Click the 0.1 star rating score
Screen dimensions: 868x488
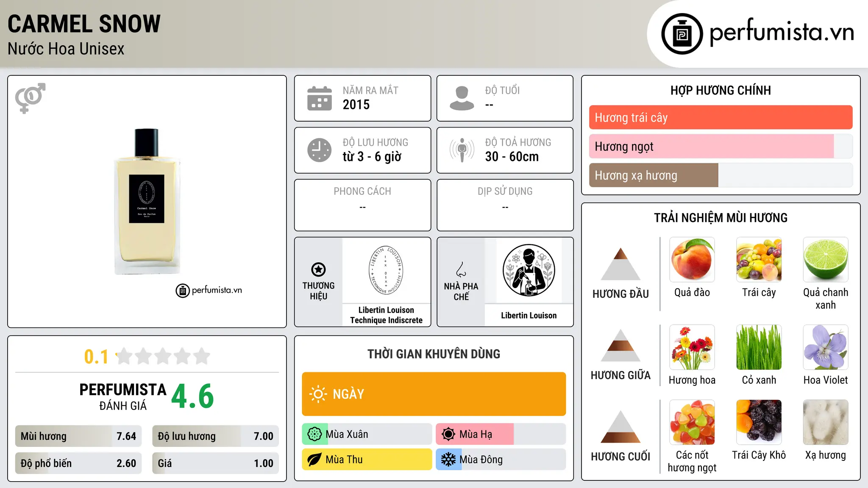[96, 357]
